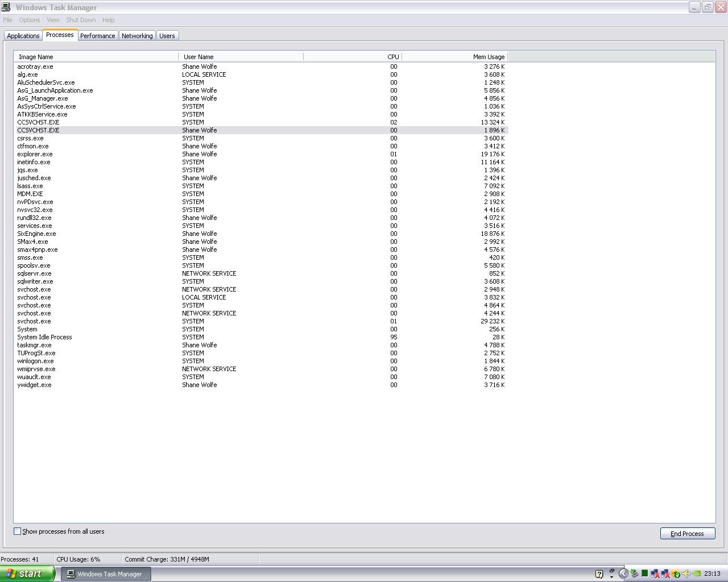728x582 pixels.
Task: Click the Norton status tray icon
Action: (x=676, y=573)
